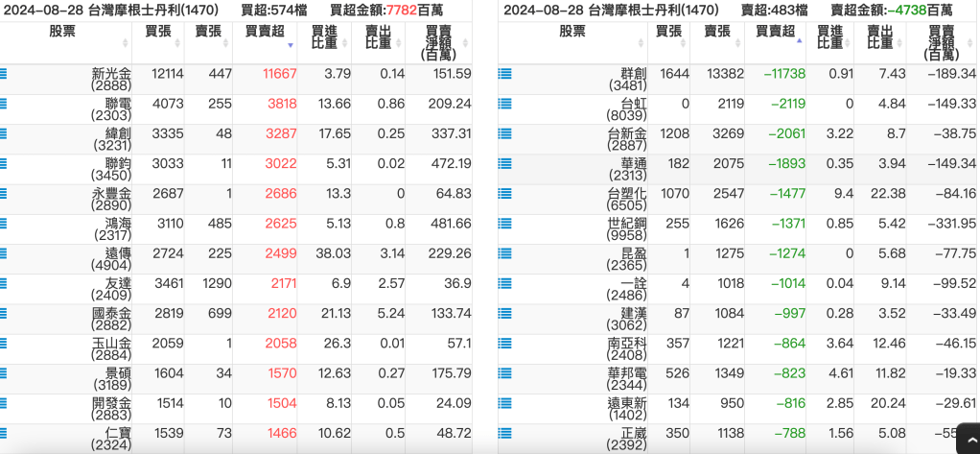Click the row icon for 緯創 (3231)
The height and width of the screenshot is (454, 980).
(x=3, y=133)
